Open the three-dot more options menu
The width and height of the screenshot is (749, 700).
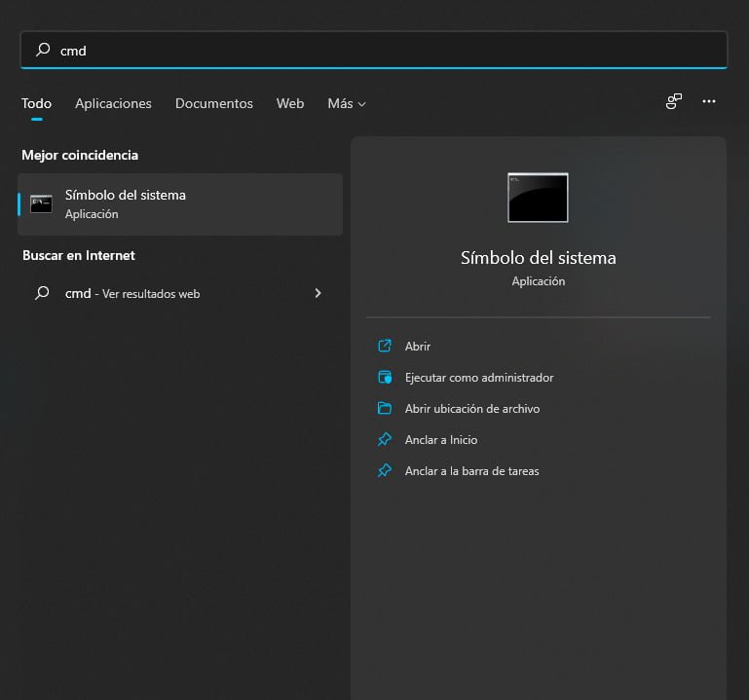point(709,101)
